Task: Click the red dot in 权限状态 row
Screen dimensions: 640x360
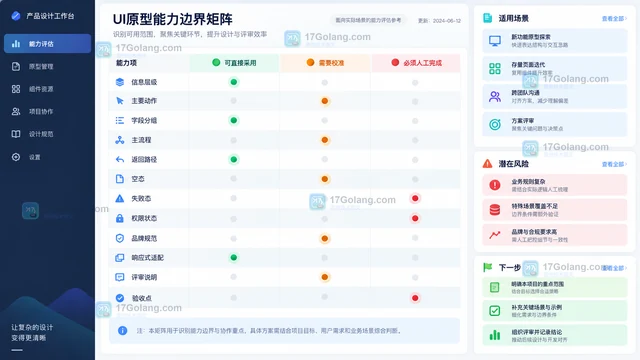Action: [415, 218]
